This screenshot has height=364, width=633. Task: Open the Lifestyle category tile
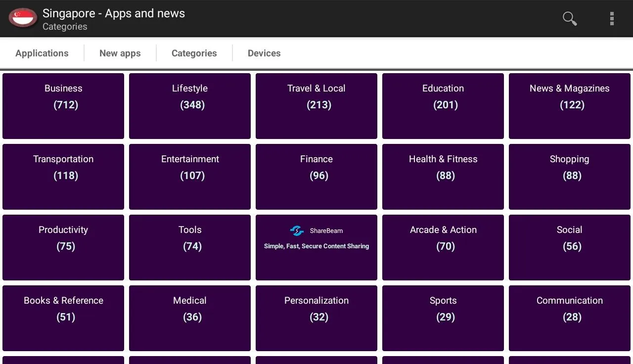tap(190, 106)
